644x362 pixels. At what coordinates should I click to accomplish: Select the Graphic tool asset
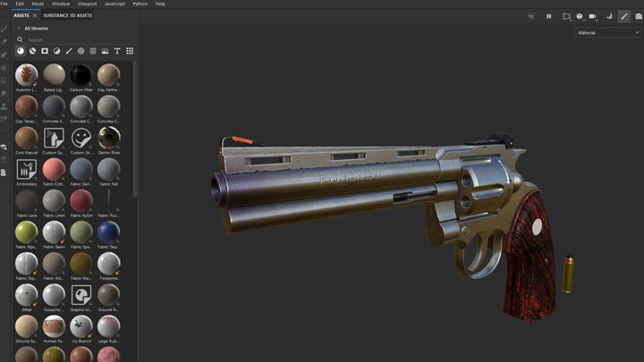click(x=81, y=295)
